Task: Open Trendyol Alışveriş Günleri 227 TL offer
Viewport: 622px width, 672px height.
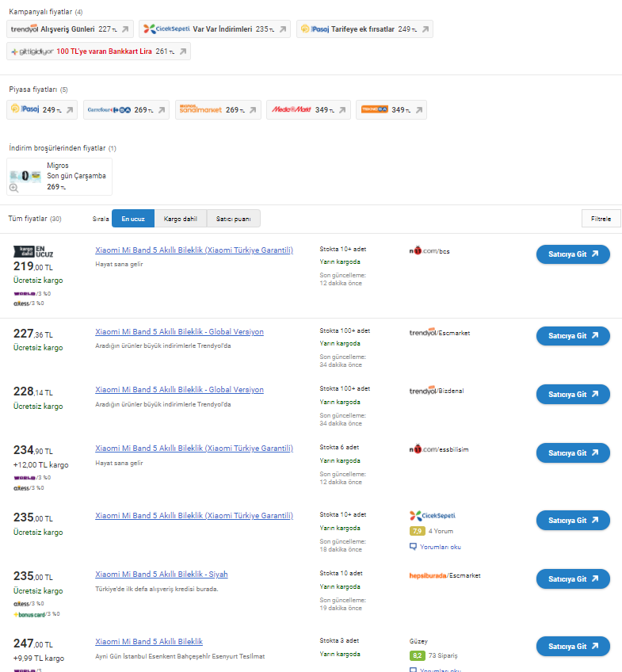Action: click(70, 29)
